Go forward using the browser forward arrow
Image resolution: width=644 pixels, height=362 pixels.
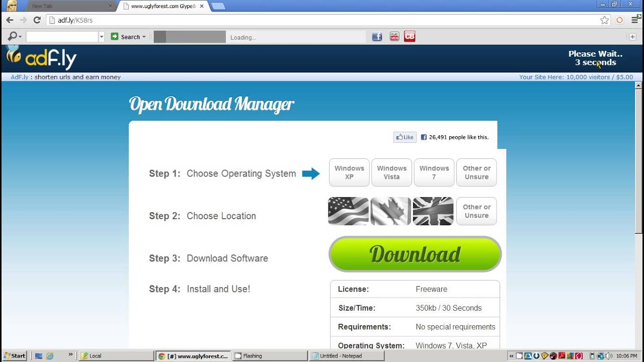pyautogui.click(x=23, y=20)
